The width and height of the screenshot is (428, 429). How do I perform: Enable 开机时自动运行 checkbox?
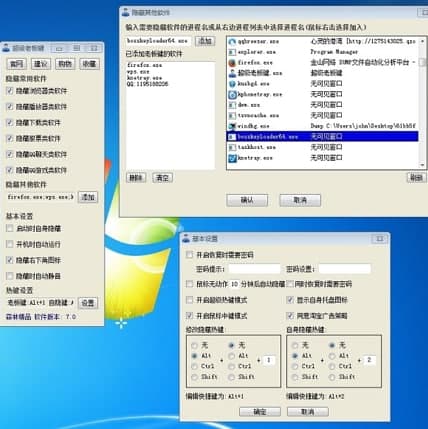pos(10,244)
